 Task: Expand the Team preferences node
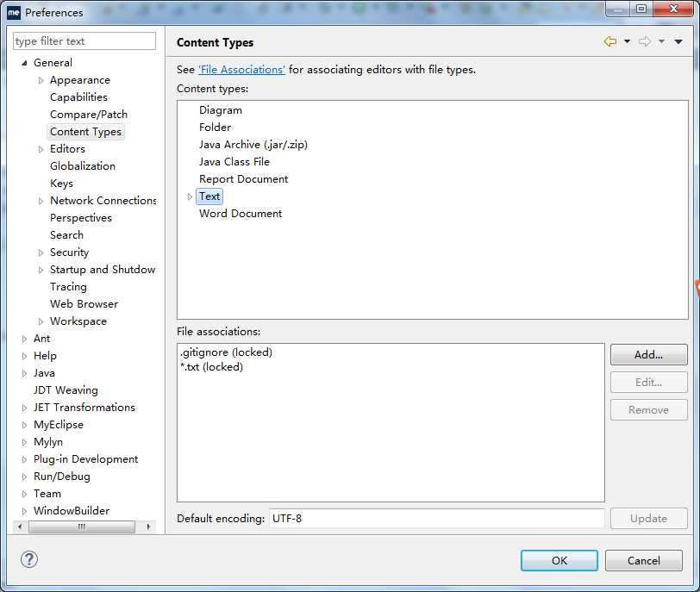pos(24,495)
